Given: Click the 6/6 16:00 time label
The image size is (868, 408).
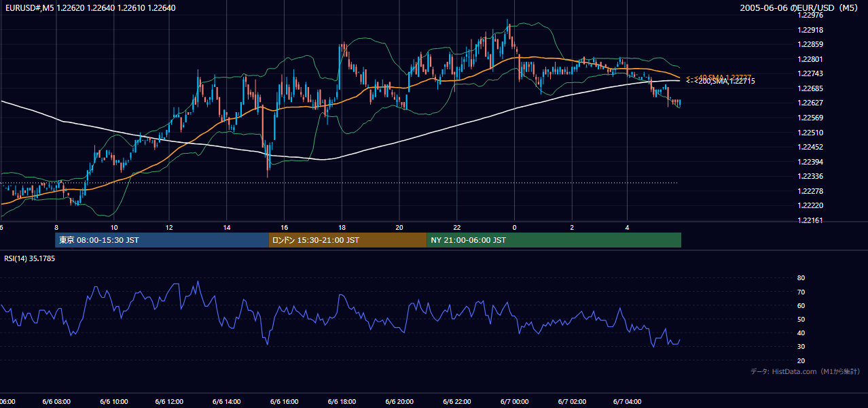Looking at the screenshot, I should 285,402.
